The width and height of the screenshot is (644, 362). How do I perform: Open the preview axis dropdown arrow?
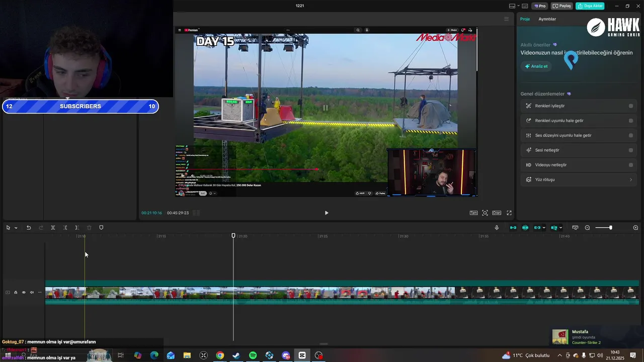[x=560, y=228]
